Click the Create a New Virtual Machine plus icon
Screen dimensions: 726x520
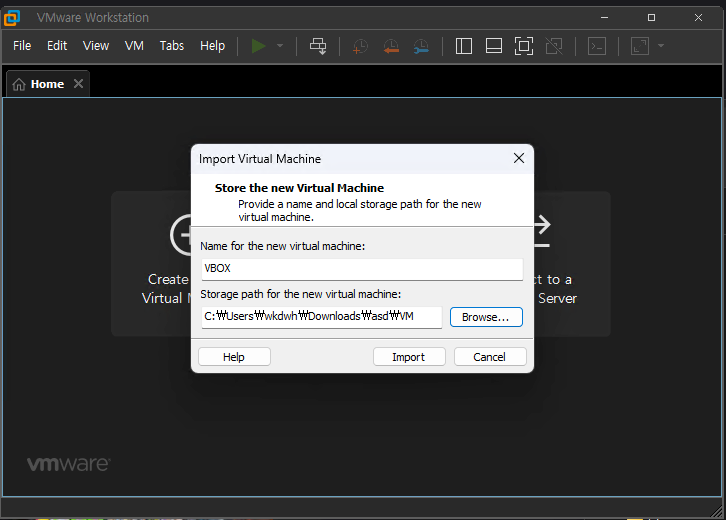(x=181, y=235)
